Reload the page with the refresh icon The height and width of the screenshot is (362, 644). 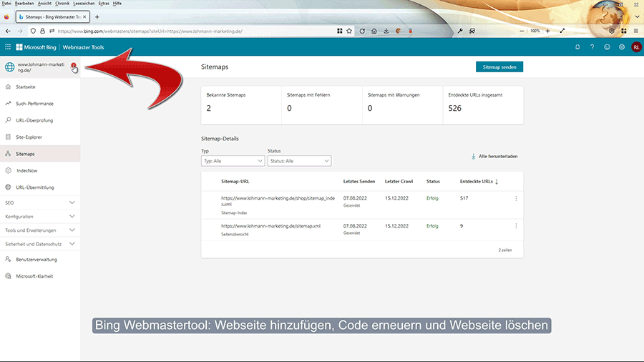point(362,31)
